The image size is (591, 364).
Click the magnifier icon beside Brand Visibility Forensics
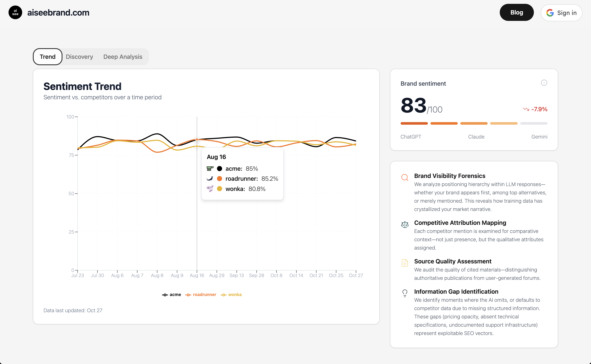(405, 177)
